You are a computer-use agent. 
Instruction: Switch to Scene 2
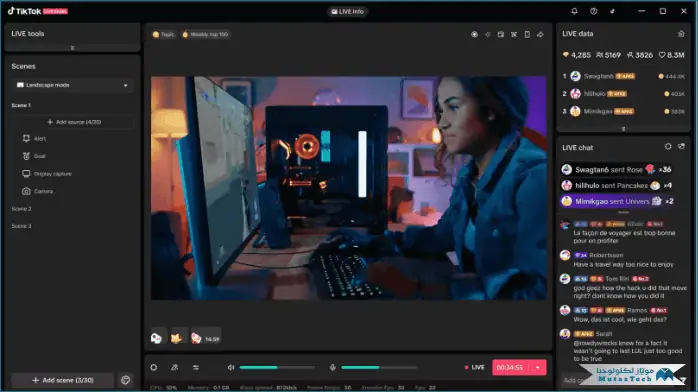click(x=21, y=209)
